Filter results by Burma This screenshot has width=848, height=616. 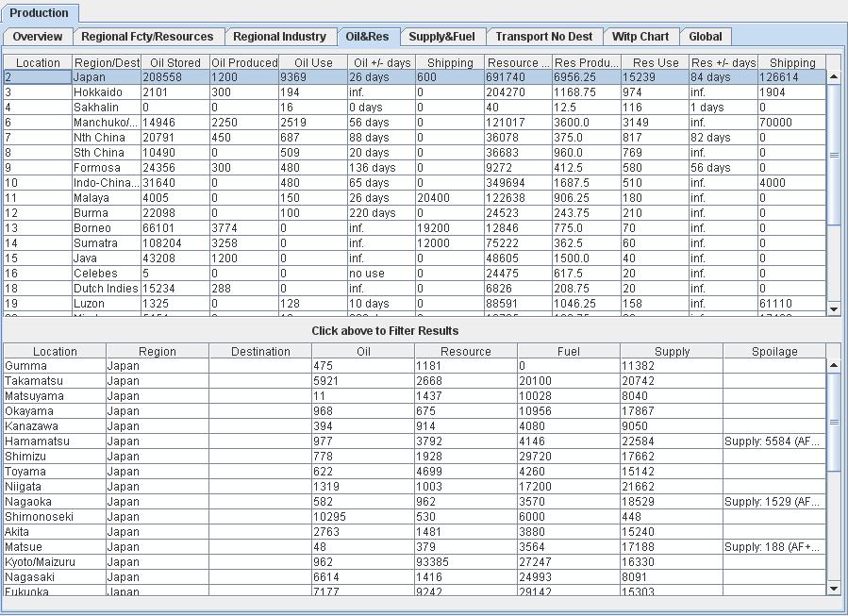(415, 213)
